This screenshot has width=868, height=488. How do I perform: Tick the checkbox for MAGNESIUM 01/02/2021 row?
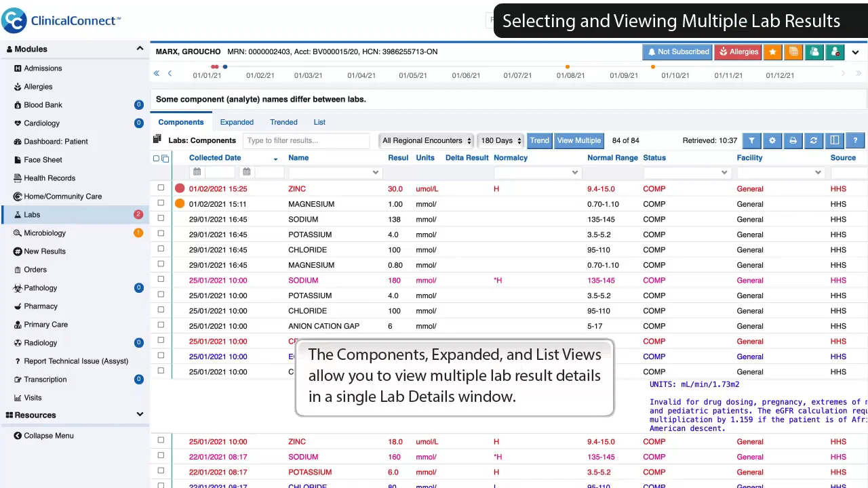tap(161, 203)
